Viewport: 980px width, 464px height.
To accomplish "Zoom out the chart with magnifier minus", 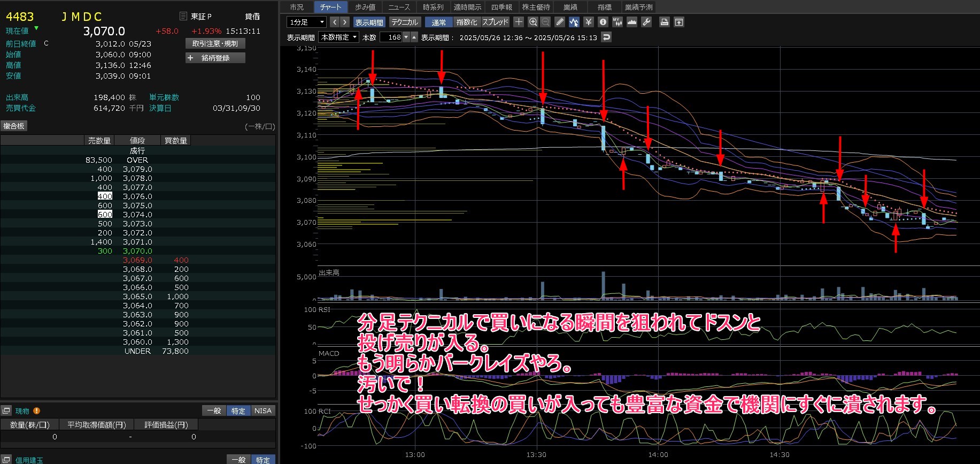I will (545, 22).
